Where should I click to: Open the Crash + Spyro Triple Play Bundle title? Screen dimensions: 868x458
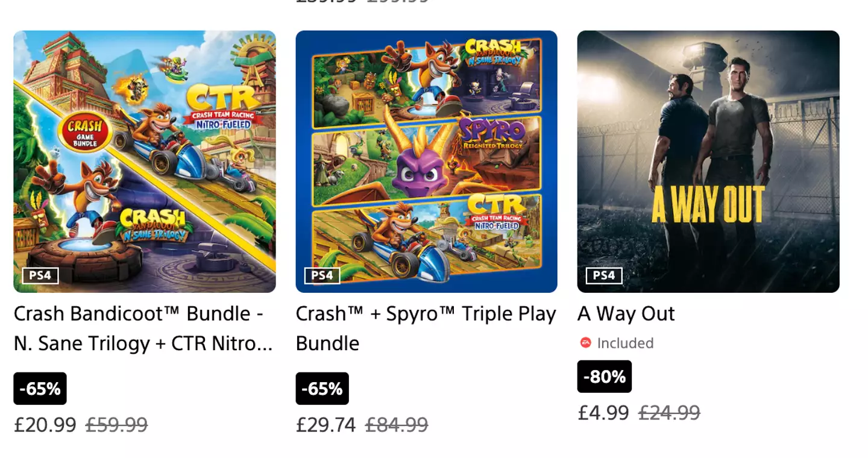tap(425, 328)
